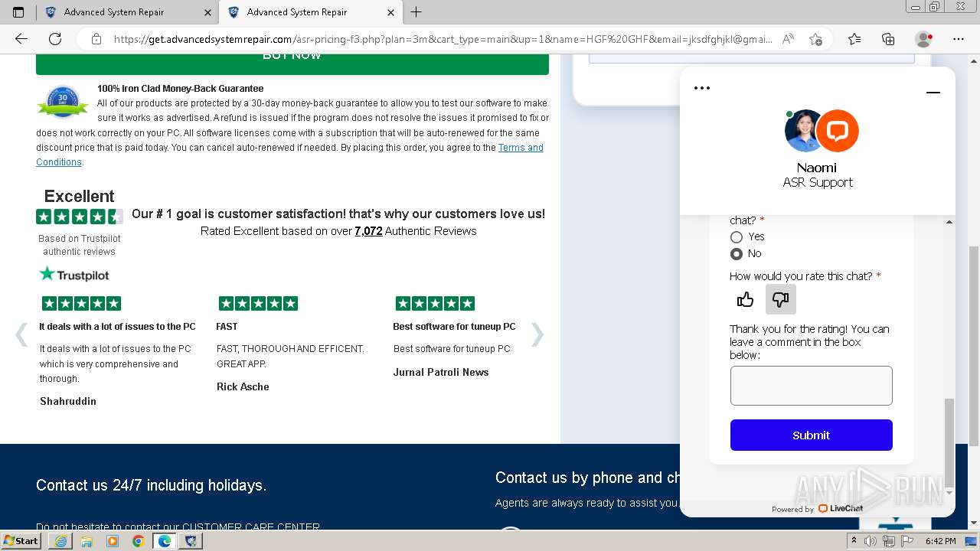Add this page to favorites
980x551 pixels.
click(x=815, y=39)
